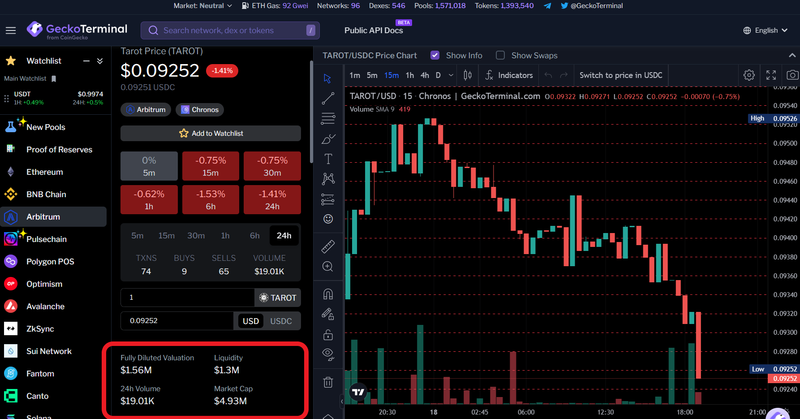Open the candle chart type selector
The height and width of the screenshot is (419, 800).
click(467, 75)
